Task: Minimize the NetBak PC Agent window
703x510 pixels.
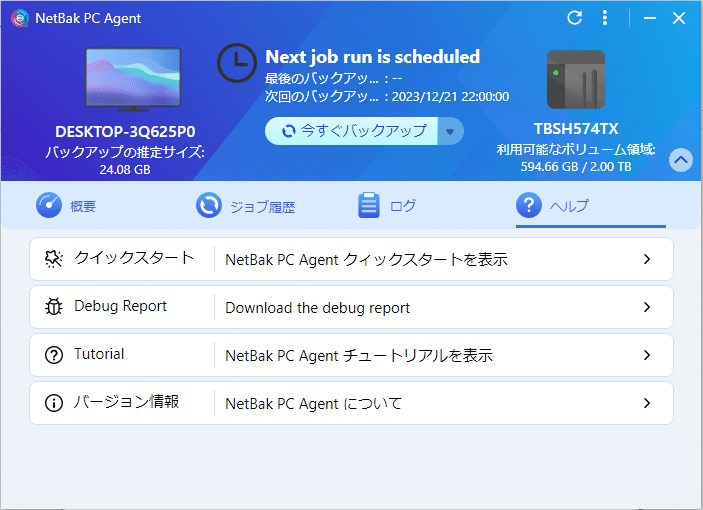Action: (650, 18)
